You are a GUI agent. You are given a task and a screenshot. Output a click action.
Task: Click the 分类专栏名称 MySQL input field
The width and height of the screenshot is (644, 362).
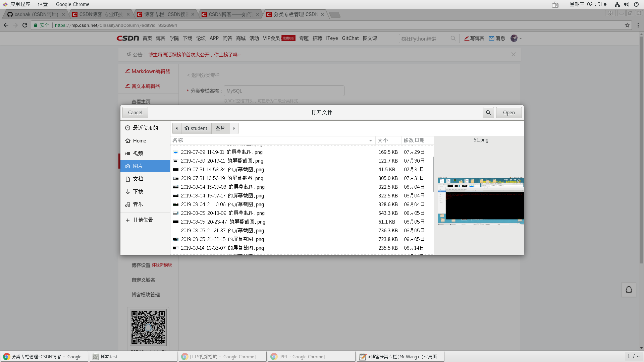[284, 91]
